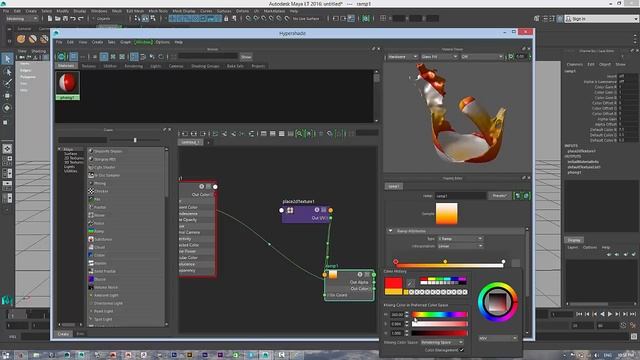The width and height of the screenshot is (640, 360).
Task: Switch to the Textures tab in browser
Action: click(x=89, y=66)
